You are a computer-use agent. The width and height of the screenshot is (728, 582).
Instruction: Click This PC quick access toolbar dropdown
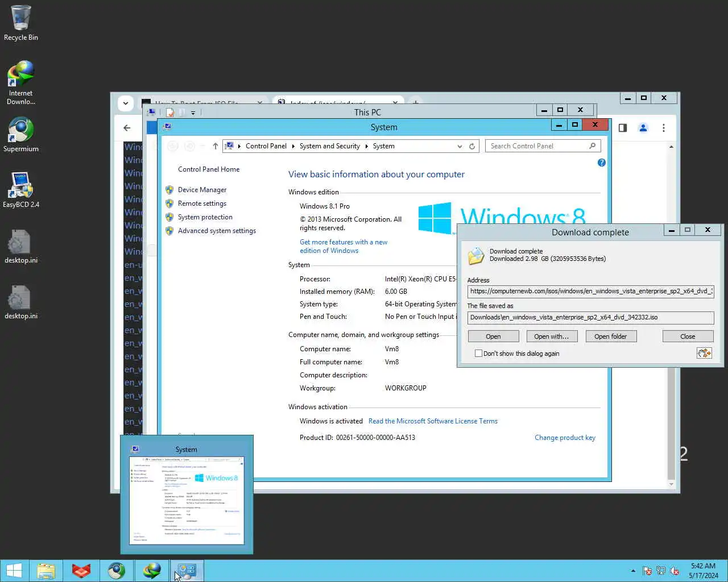pos(193,113)
